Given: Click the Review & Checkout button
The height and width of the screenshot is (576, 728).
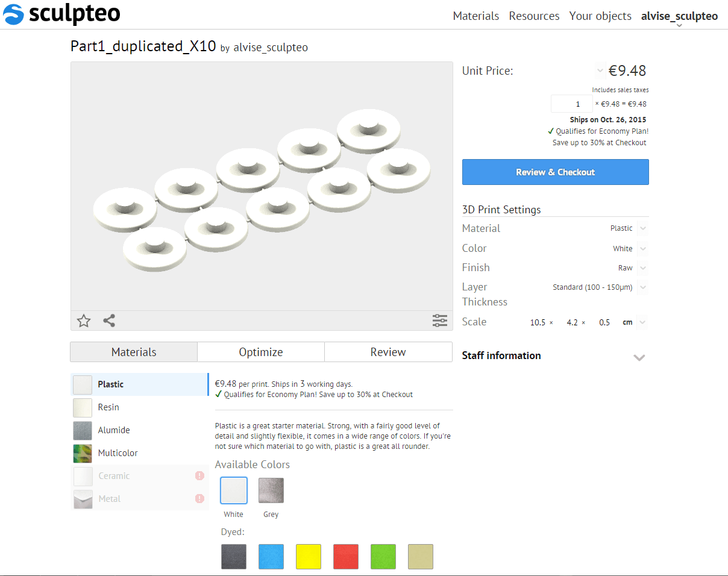Looking at the screenshot, I should coord(556,172).
